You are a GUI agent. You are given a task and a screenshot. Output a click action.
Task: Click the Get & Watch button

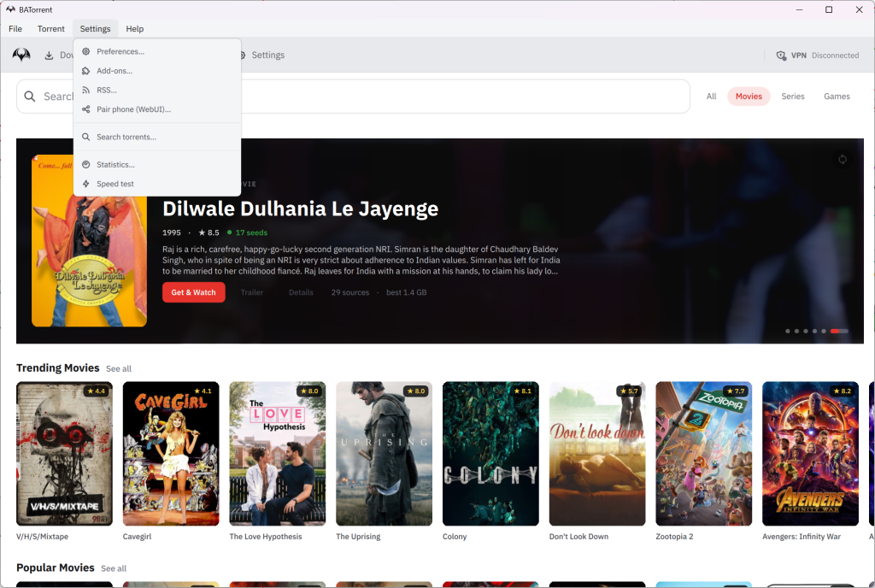(x=194, y=292)
